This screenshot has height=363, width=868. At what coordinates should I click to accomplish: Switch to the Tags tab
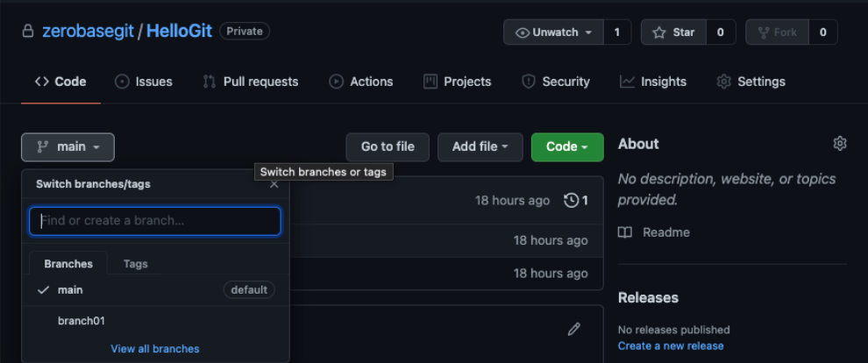135,264
